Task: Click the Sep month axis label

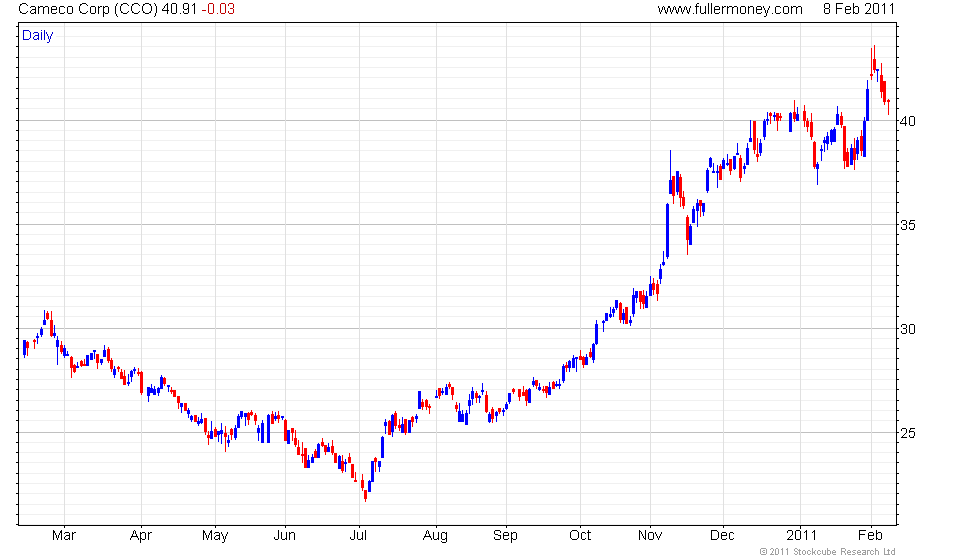Action: pos(505,536)
